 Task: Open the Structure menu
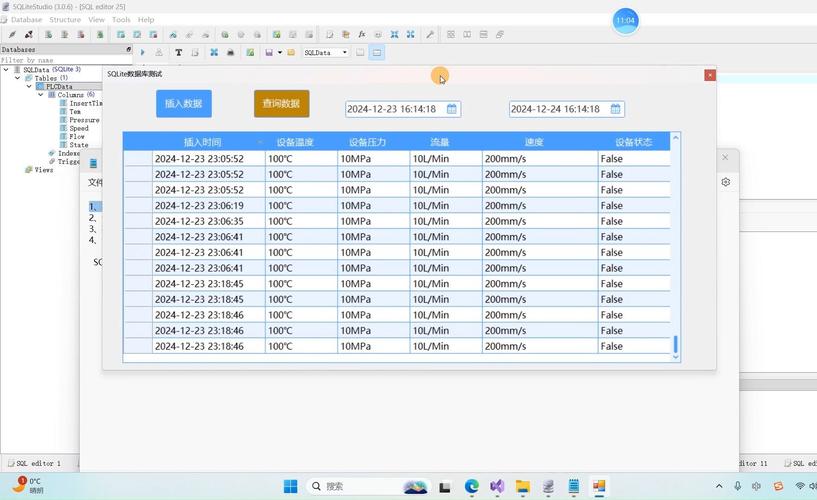click(65, 20)
